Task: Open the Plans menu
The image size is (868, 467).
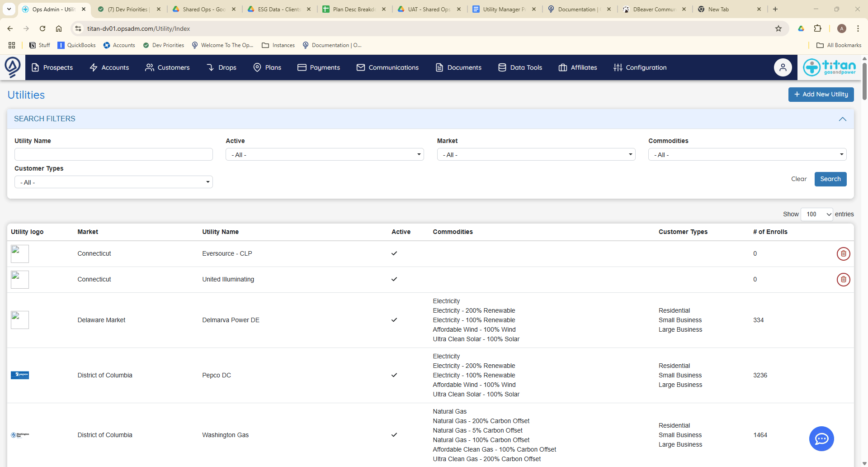Action: click(267, 67)
